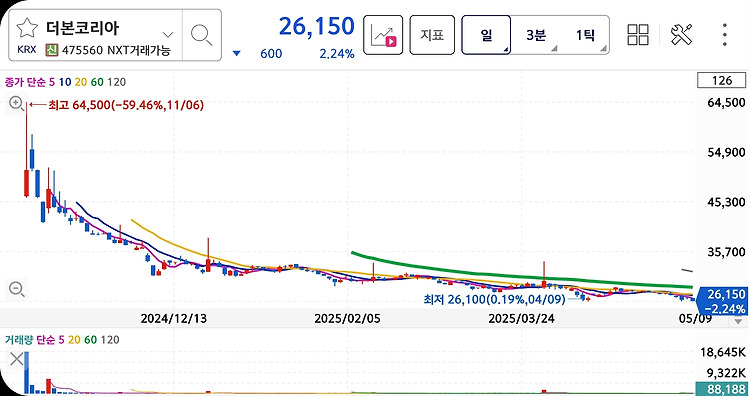Click the 최고 64,500 high label
Image resolution: width=750 pixels, height=396 pixels.
(126, 105)
